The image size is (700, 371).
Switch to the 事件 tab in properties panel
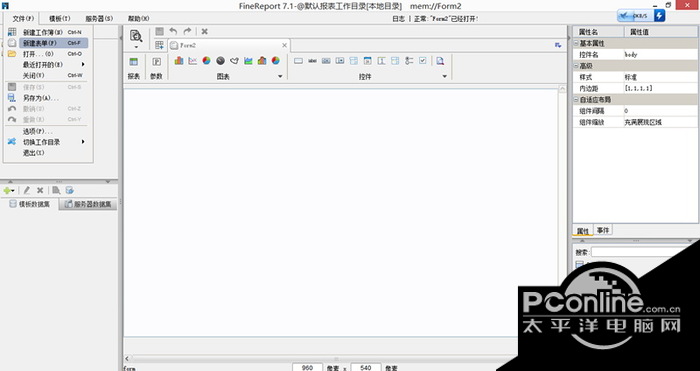603,230
